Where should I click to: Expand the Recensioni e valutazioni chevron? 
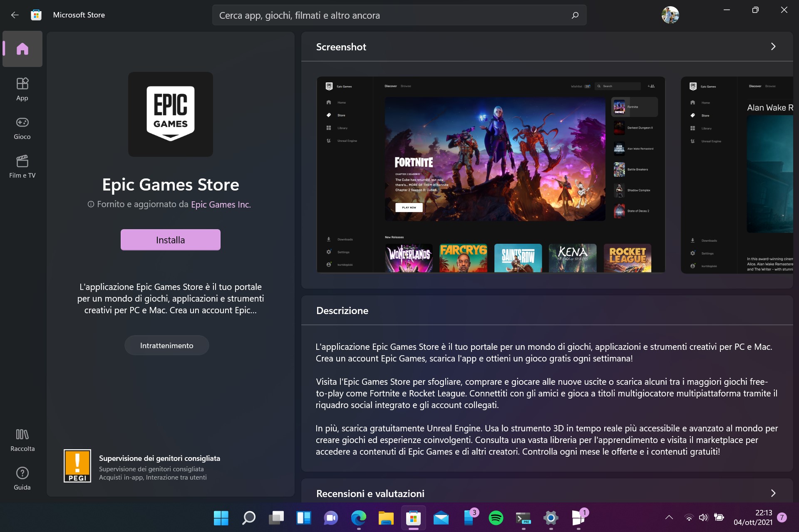773,493
